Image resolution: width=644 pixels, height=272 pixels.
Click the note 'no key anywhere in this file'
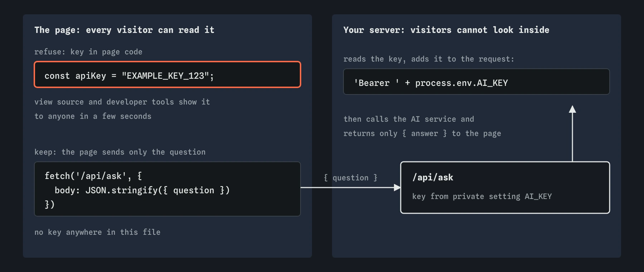pos(97,232)
